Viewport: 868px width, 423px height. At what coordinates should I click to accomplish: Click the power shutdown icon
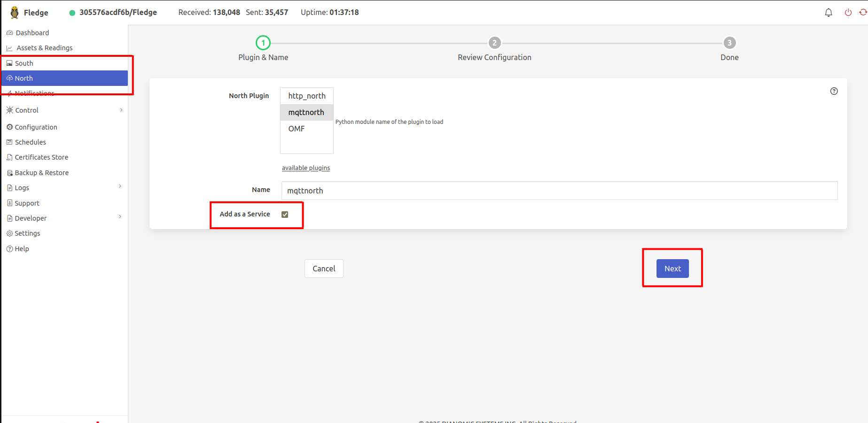tap(848, 13)
